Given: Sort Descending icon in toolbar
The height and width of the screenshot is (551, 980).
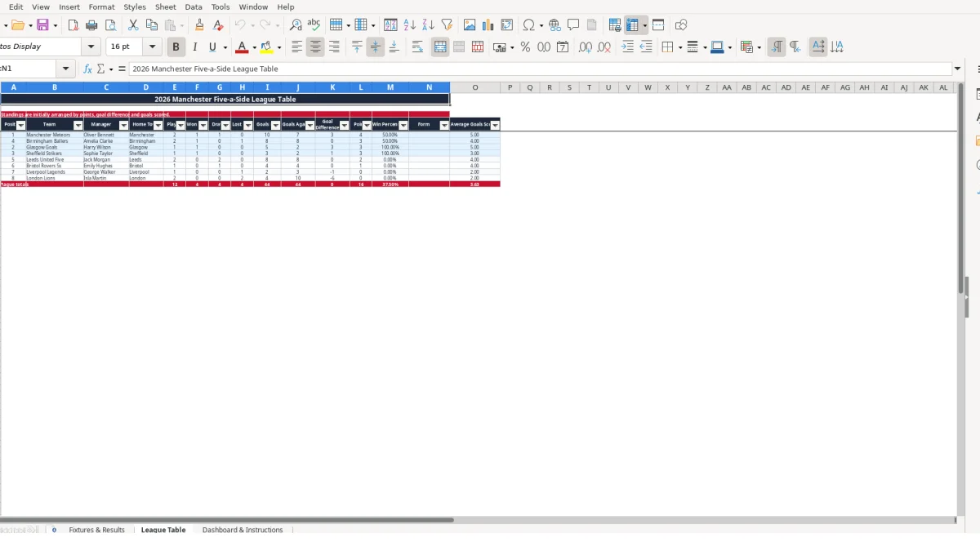Looking at the screenshot, I should point(428,25).
